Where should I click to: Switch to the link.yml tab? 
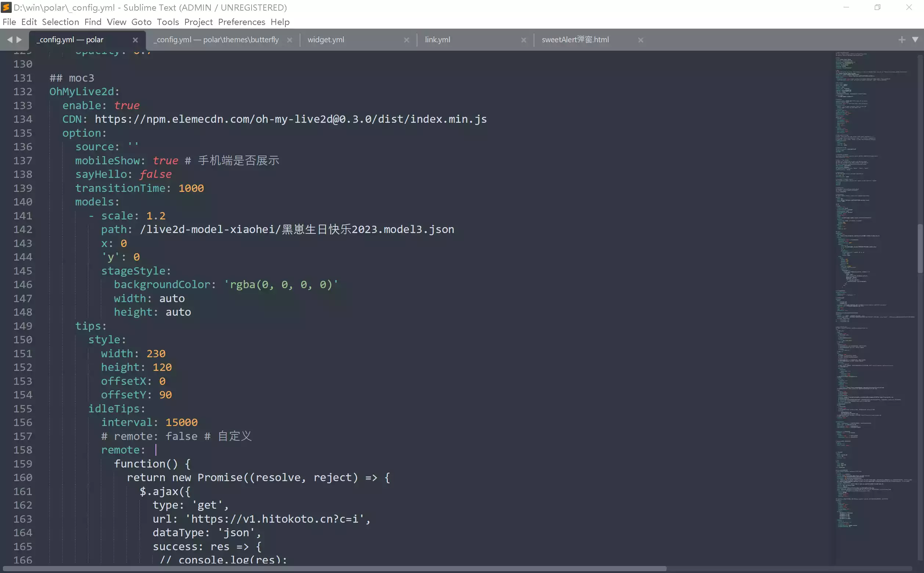[437, 40]
